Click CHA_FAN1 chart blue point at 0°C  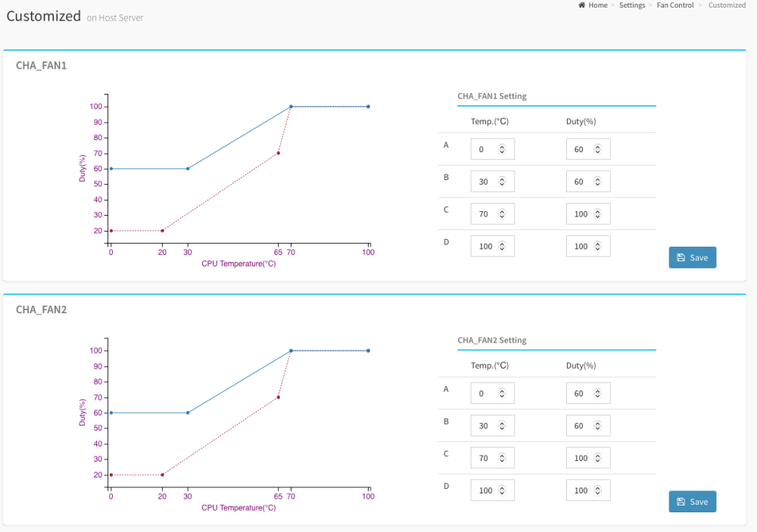tap(111, 169)
